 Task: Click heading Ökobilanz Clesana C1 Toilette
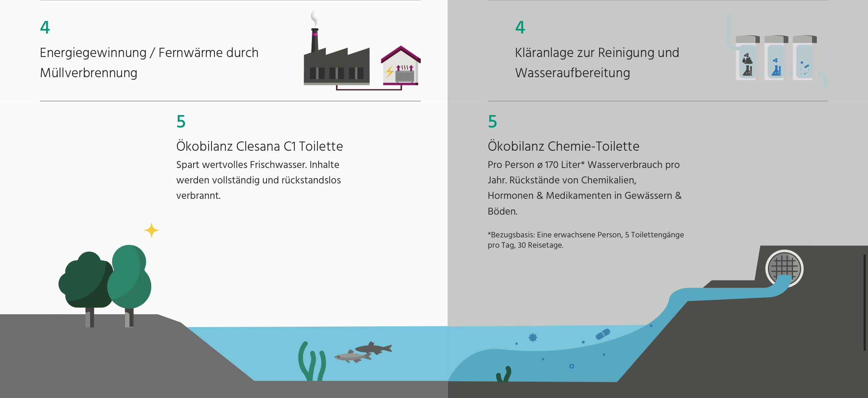point(259,146)
